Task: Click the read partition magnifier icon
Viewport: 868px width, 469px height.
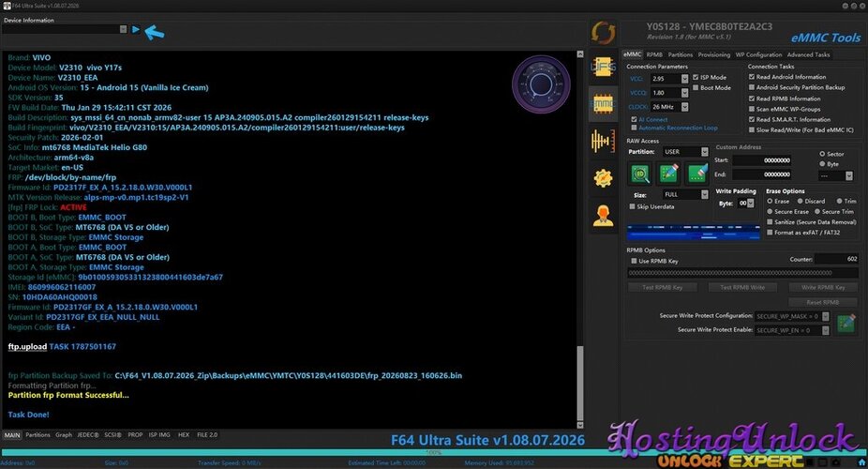Action: point(640,174)
